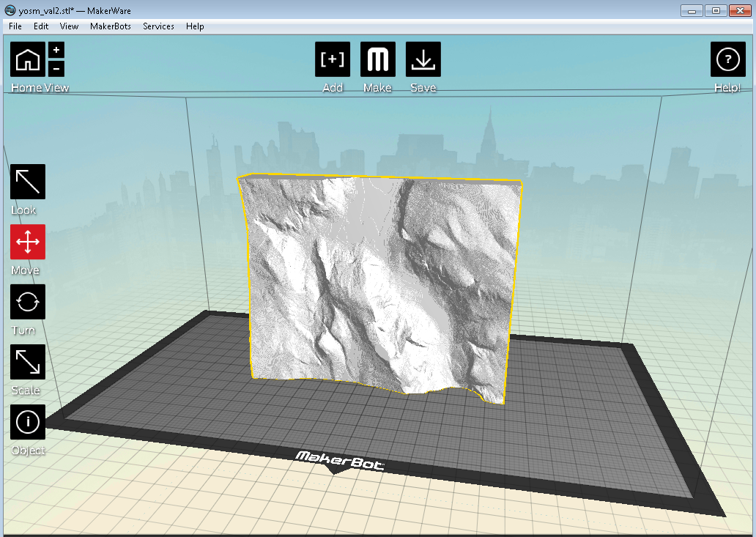The image size is (756, 537).
Task: Select the Turn rotation tool
Action: tap(27, 302)
